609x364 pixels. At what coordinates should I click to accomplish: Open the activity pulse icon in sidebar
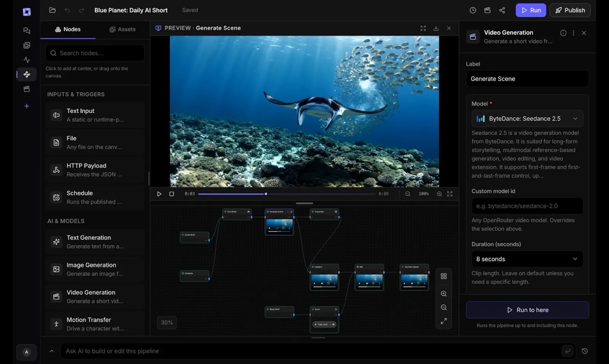point(27,60)
